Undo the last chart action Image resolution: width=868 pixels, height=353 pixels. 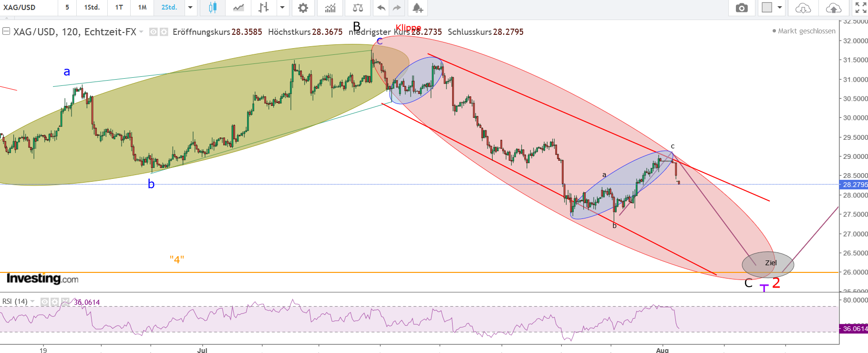pyautogui.click(x=381, y=8)
